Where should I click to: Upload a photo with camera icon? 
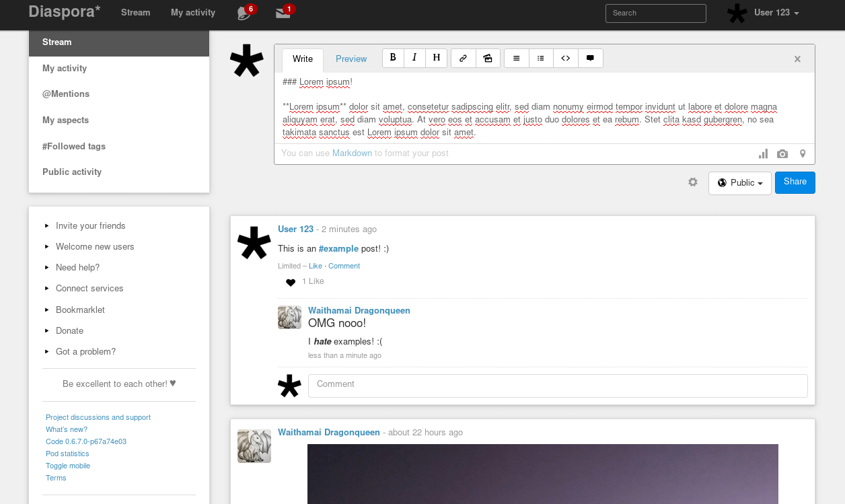tap(782, 153)
